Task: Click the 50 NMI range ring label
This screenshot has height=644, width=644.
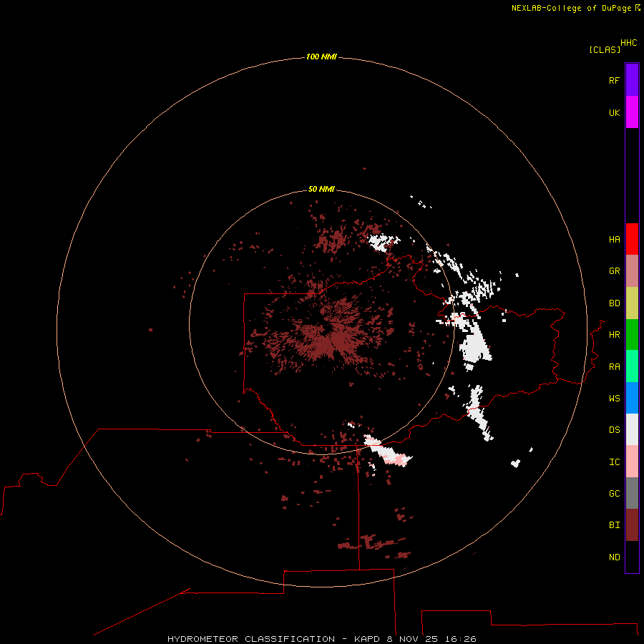Action: pos(321,189)
